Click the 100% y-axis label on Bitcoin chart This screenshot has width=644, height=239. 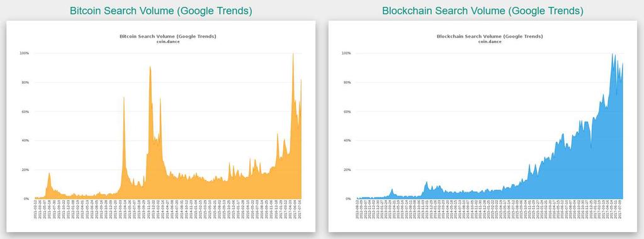coord(24,53)
